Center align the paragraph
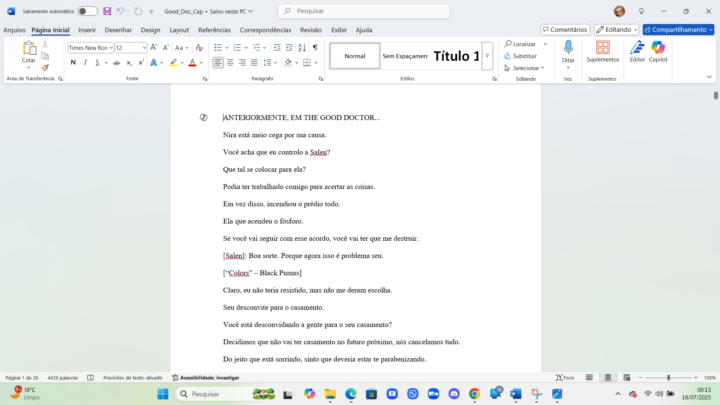The width and height of the screenshot is (720, 405). coord(230,62)
